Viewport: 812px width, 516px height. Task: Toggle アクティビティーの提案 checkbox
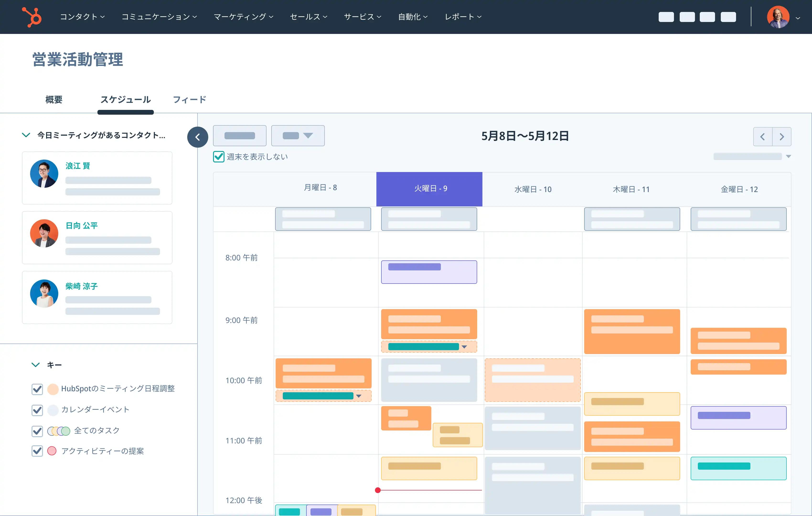click(37, 451)
